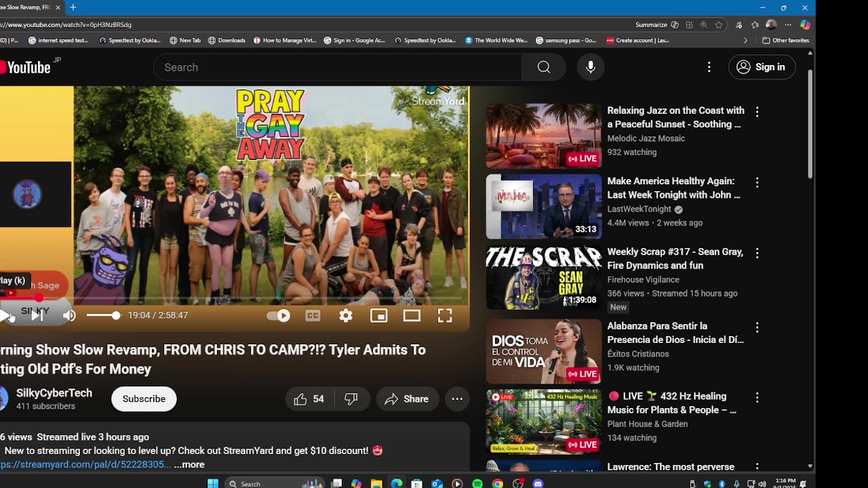
Task: Open Discord from the taskbar
Action: [x=538, y=483]
